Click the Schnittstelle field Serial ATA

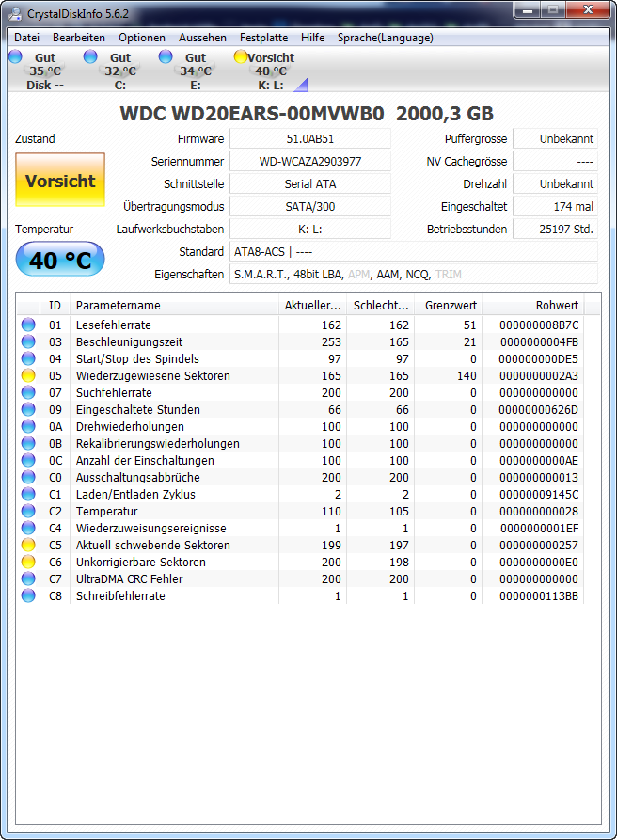[310, 183]
